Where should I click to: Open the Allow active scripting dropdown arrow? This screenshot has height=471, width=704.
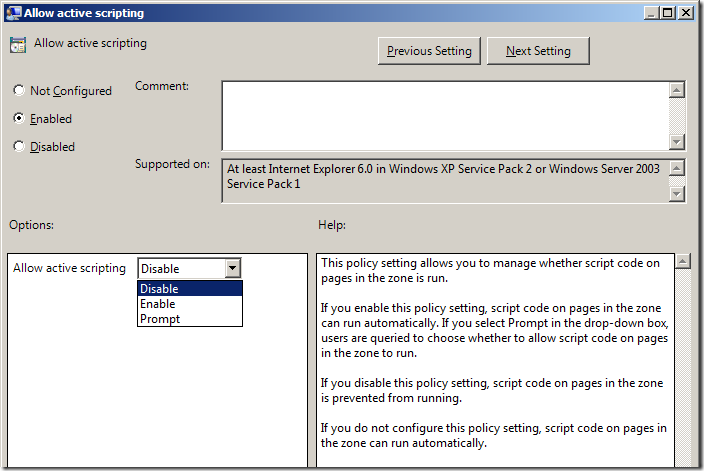coord(232,269)
